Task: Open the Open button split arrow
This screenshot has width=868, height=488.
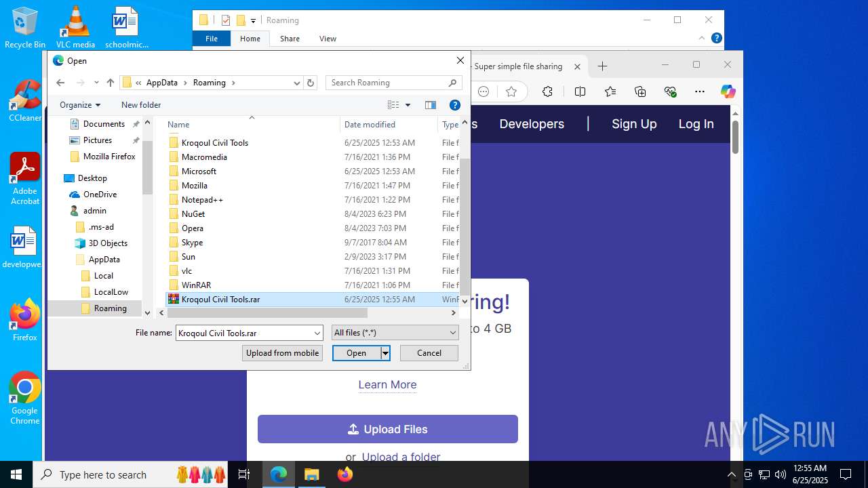Action: point(385,352)
